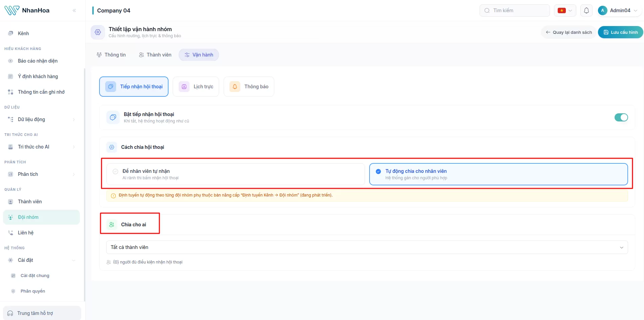Select Tự động chia cho nhân viên option
This screenshot has width=644, height=320.
pos(498,174)
